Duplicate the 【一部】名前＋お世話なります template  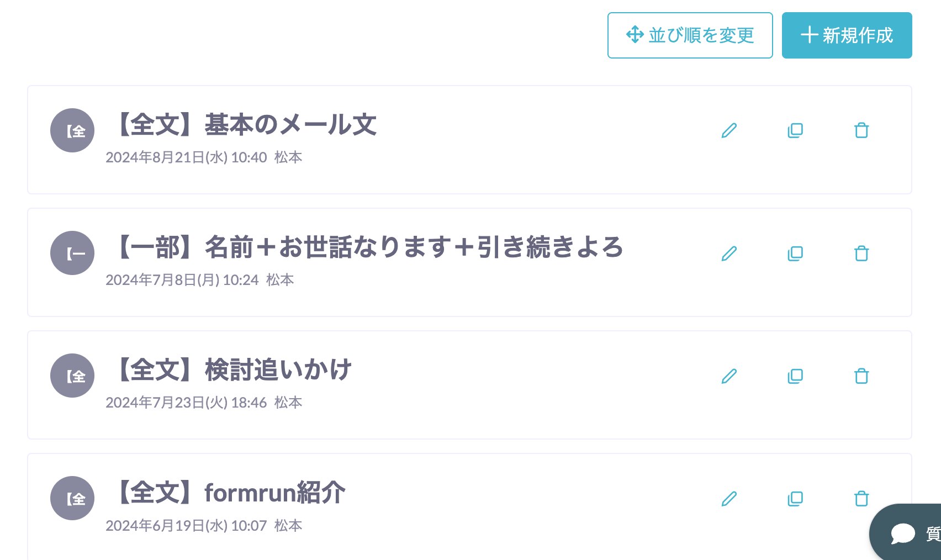pyautogui.click(x=795, y=253)
